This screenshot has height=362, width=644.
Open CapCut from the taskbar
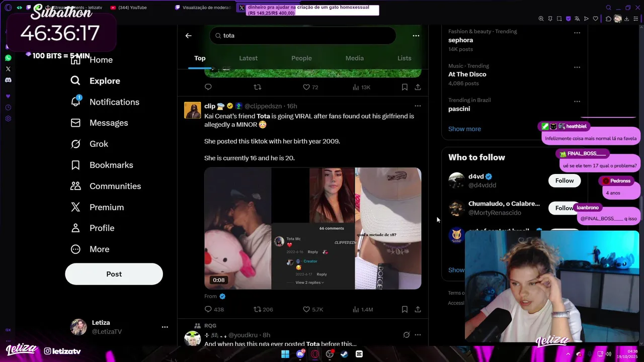point(359,354)
